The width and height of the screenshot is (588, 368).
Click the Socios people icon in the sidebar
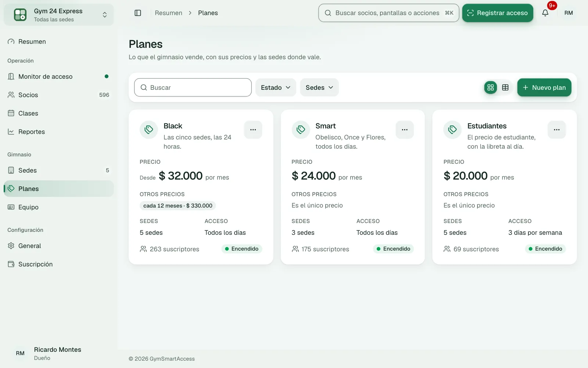pyautogui.click(x=11, y=95)
